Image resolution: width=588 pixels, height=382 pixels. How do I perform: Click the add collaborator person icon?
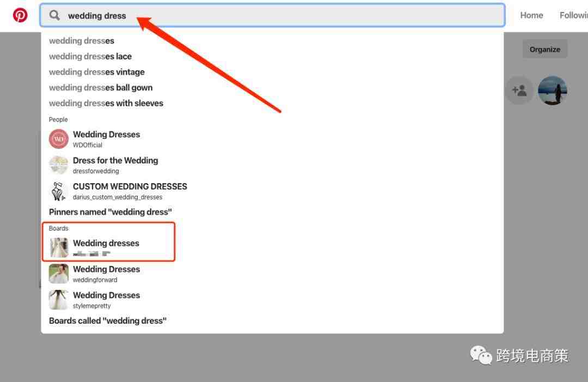519,90
